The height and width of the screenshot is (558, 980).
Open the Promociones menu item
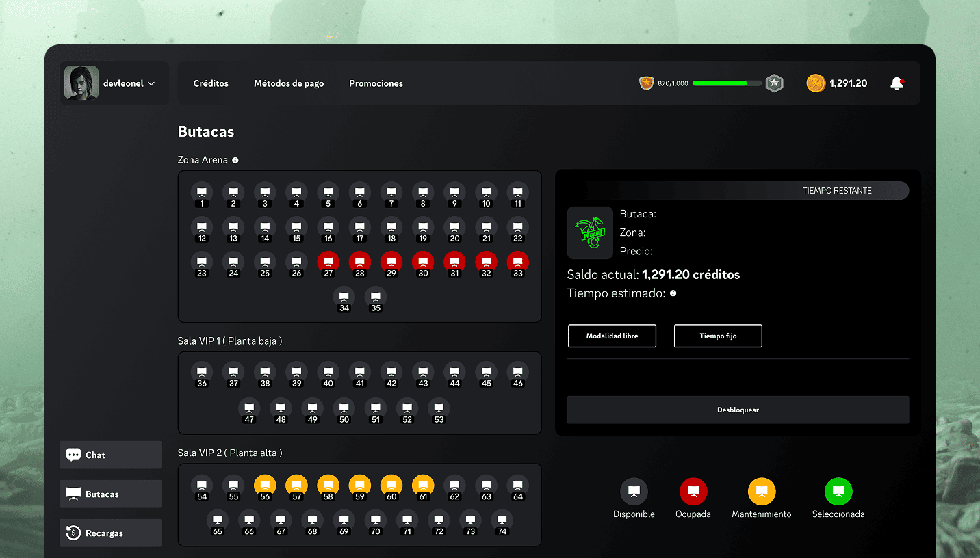[x=376, y=83]
